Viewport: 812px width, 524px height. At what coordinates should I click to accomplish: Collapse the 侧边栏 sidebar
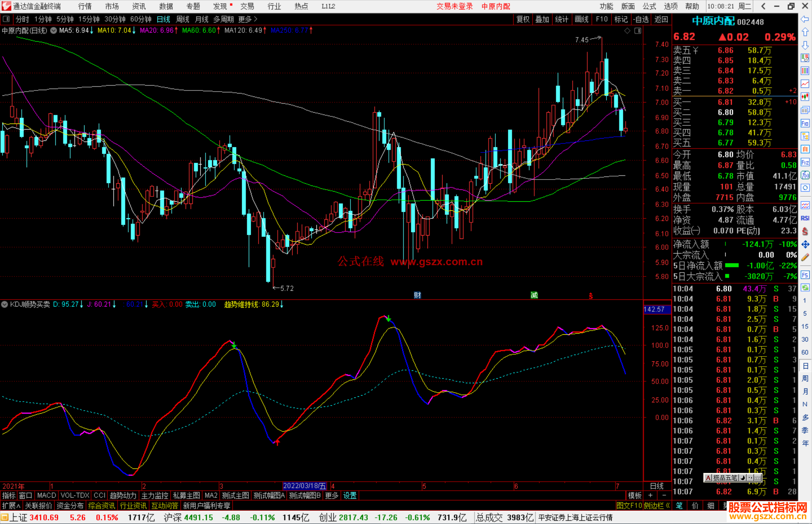(657, 506)
